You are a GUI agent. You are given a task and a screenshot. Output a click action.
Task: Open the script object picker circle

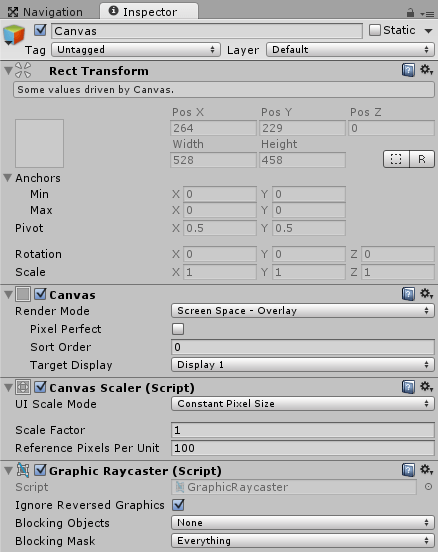pyautogui.click(x=428, y=487)
